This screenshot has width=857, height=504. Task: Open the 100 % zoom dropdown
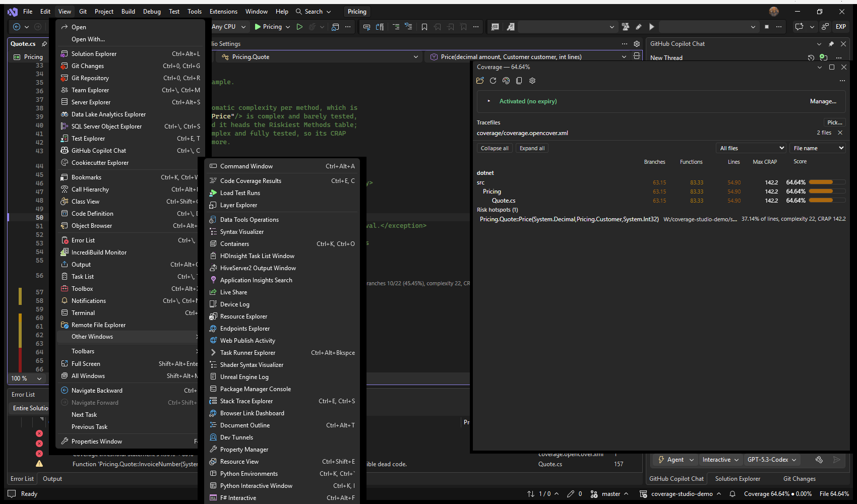point(27,379)
